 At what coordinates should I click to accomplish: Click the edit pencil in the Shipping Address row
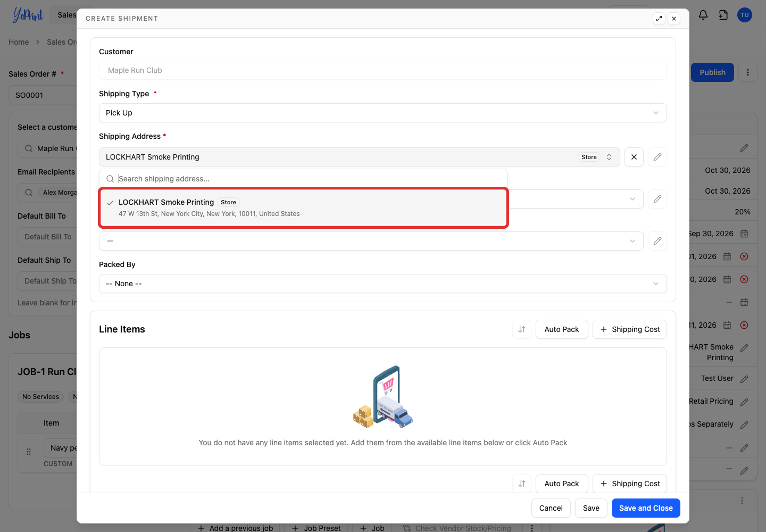tap(657, 157)
